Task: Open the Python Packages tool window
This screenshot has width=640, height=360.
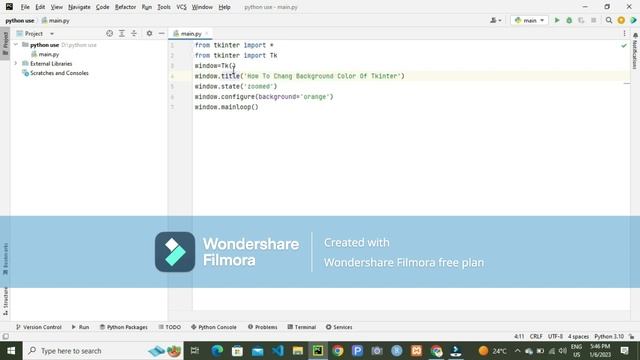Action: (124, 327)
